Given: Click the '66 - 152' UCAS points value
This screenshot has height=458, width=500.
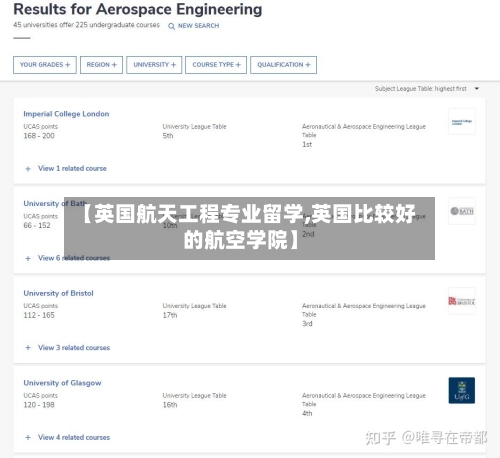Looking at the screenshot, I should [x=37, y=225].
